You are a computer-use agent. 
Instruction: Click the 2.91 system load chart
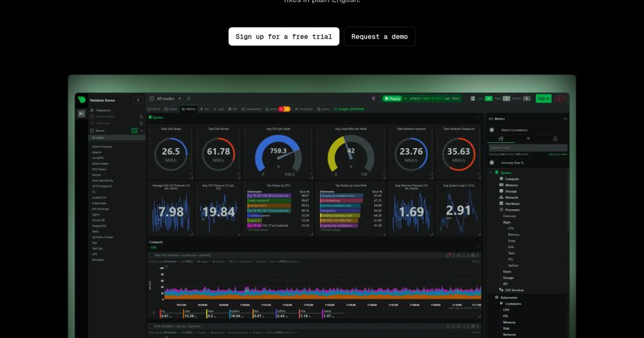pyautogui.click(x=459, y=209)
